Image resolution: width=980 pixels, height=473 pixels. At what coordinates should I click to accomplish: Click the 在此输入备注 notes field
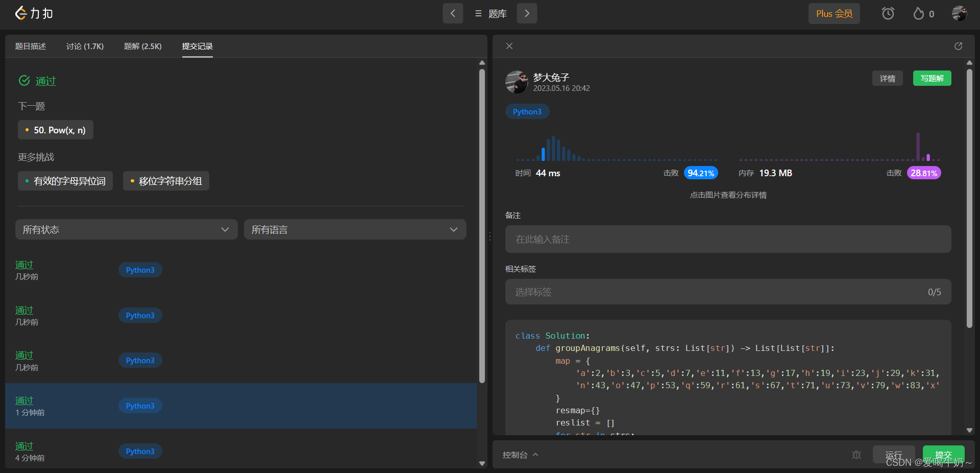(728, 239)
